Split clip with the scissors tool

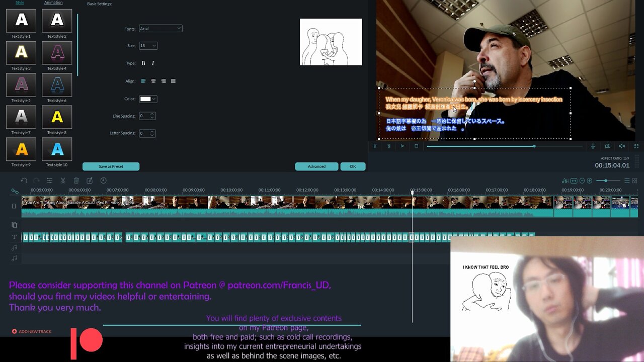[x=63, y=180]
